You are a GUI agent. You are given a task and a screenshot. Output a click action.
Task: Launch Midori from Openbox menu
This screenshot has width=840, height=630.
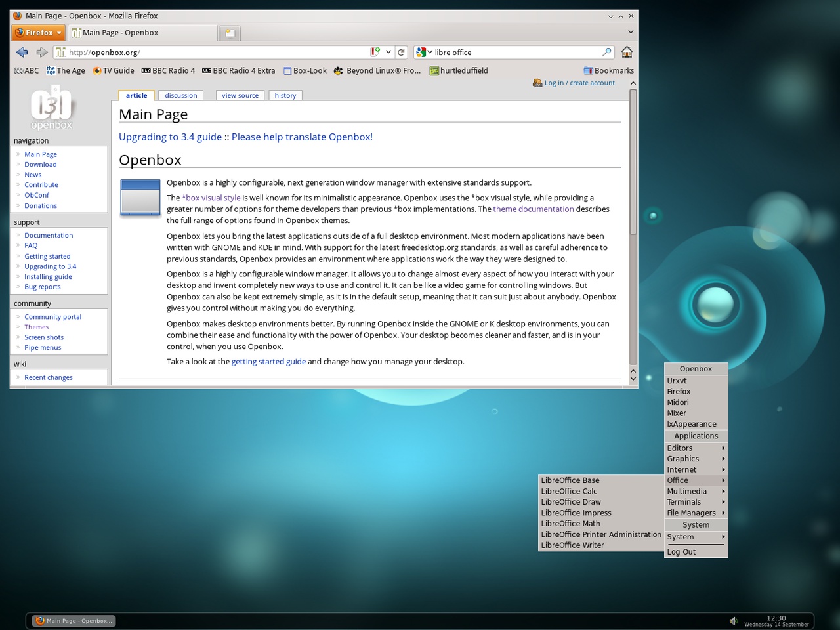click(x=696, y=402)
